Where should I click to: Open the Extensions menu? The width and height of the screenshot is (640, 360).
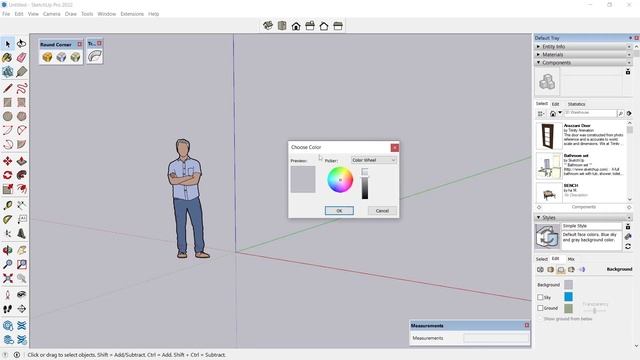coord(132,14)
